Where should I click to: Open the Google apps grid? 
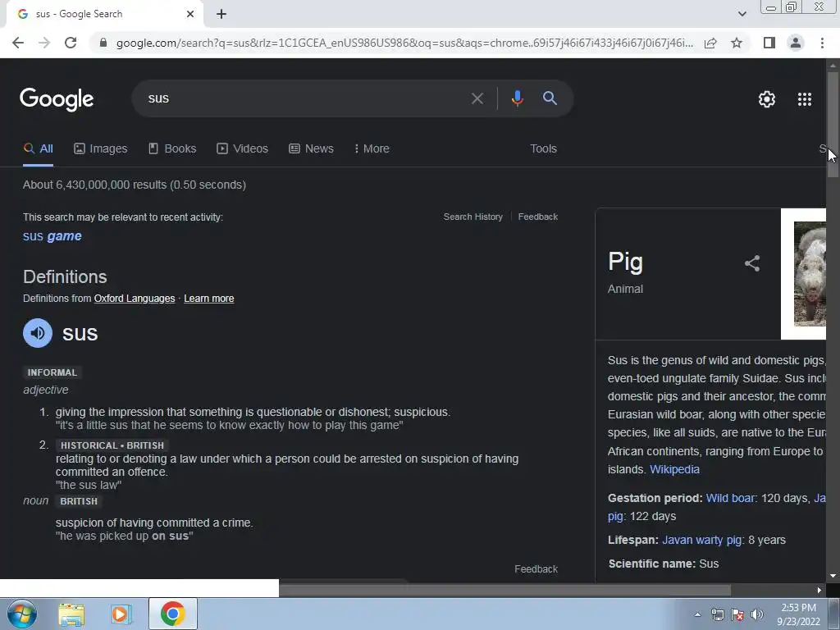point(805,99)
